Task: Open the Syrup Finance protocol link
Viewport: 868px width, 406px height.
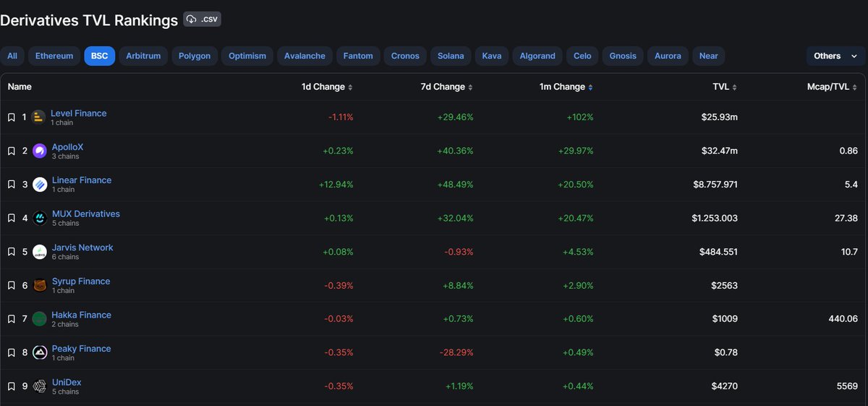Action: point(81,282)
